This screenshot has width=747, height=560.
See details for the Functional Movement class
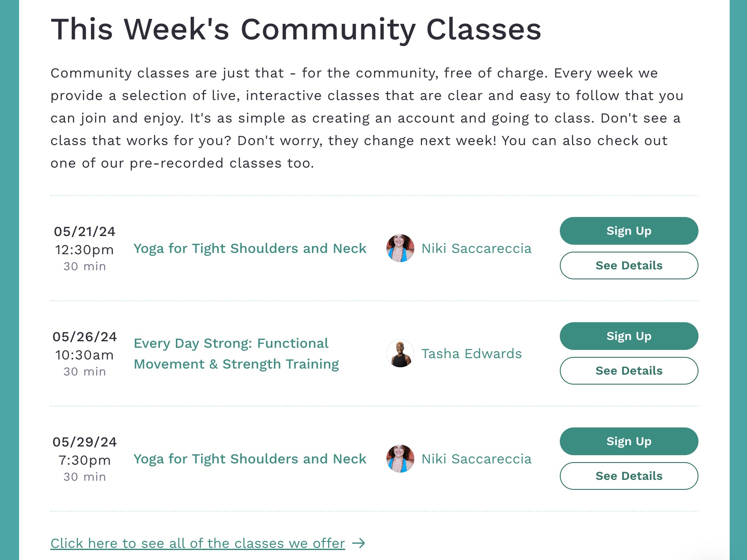click(x=629, y=371)
